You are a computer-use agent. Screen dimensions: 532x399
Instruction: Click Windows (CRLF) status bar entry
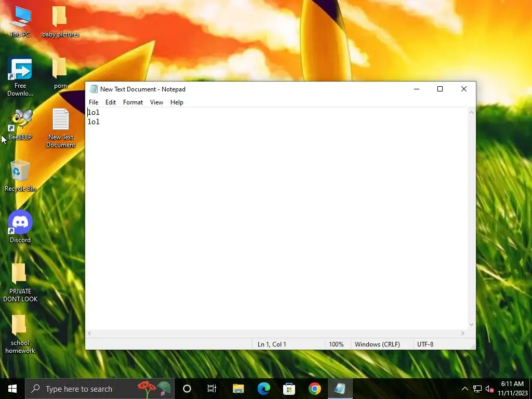[x=377, y=344]
